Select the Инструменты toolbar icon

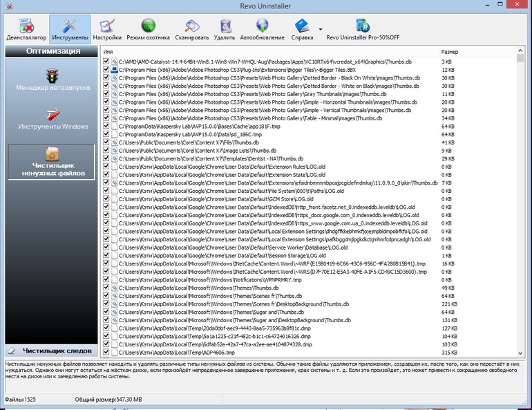point(70,29)
